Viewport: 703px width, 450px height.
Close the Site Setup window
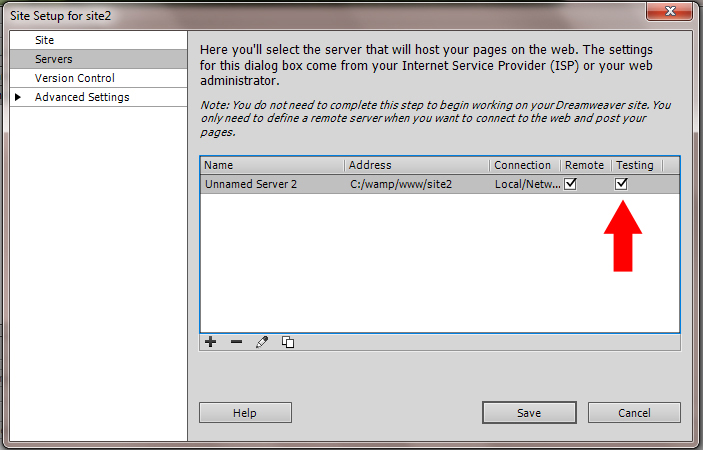670,11
